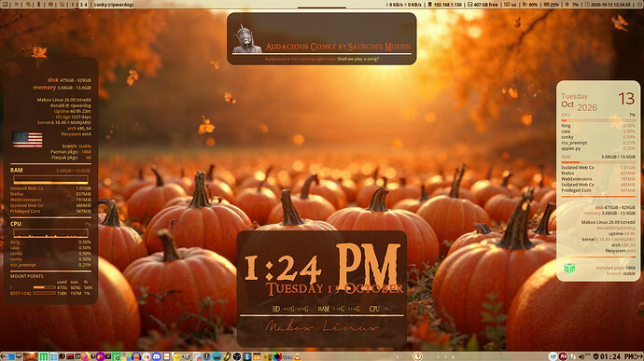Click the orange circular power icon
This screenshot has height=361, width=644.
[x=417, y=356]
